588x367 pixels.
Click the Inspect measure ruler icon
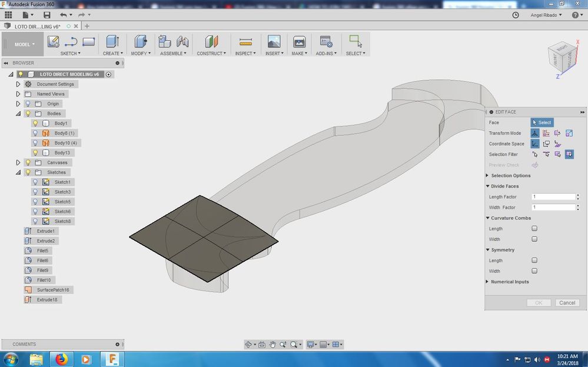[245, 42]
